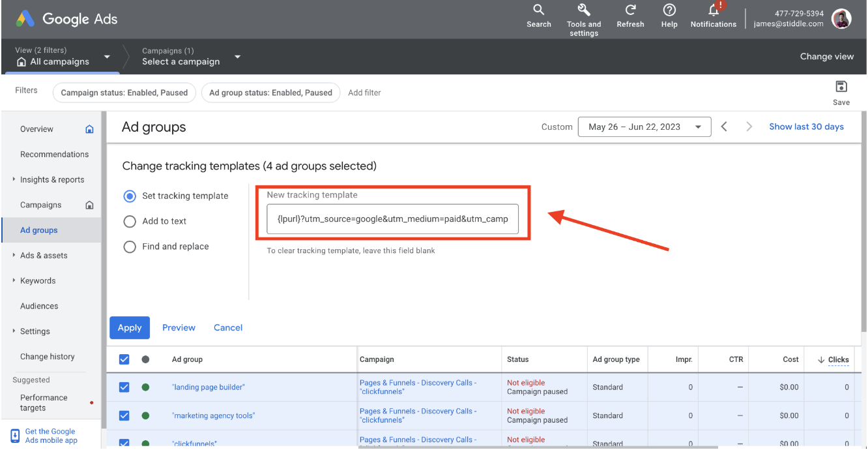This screenshot has width=868, height=450.
Task: Click the Save disk icon
Action: 841,87
